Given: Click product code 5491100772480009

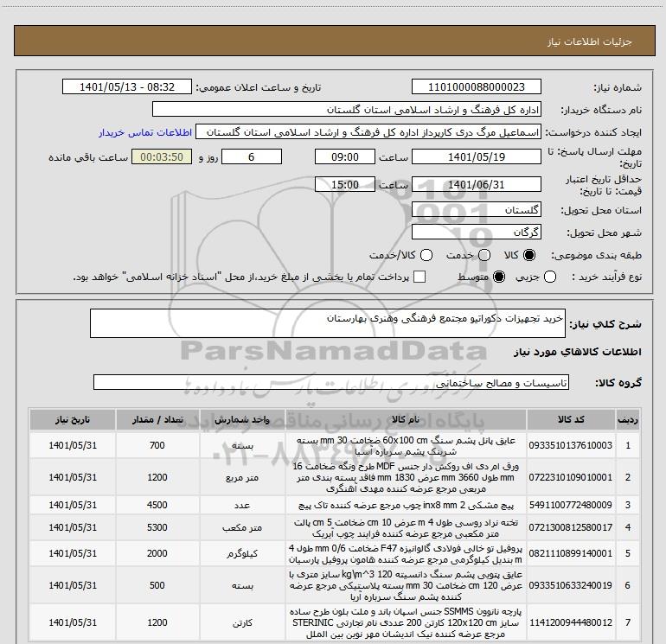Looking at the screenshot, I should (571, 505).
